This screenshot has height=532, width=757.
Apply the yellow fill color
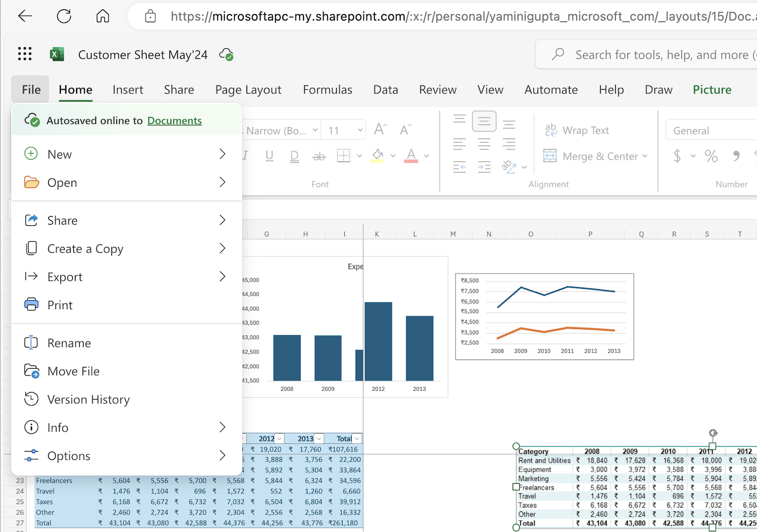point(378,156)
